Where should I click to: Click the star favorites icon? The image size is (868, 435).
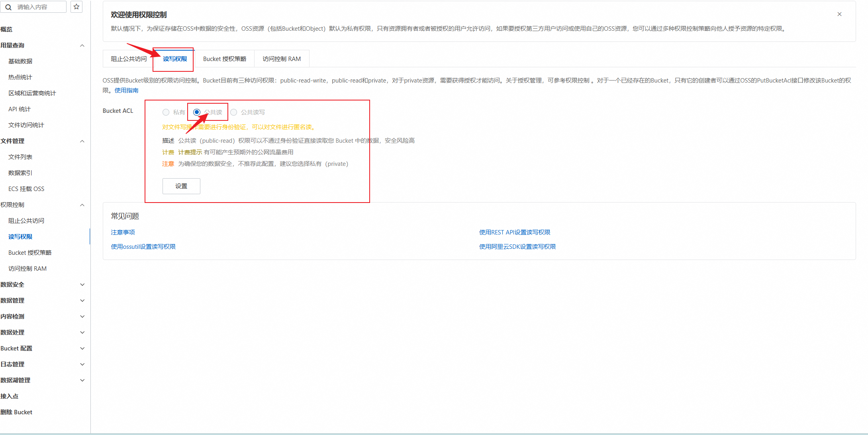pyautogui.click(x=76, y=7)
